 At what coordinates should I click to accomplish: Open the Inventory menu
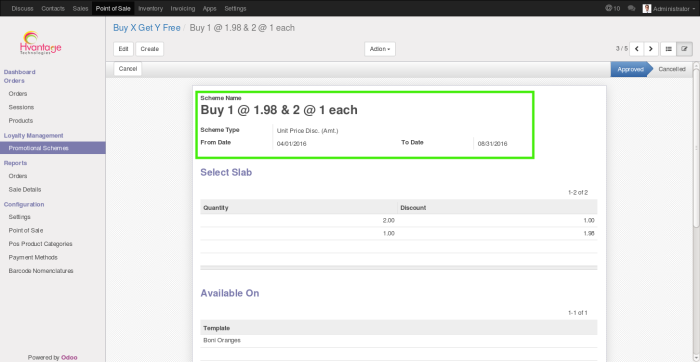150,8
